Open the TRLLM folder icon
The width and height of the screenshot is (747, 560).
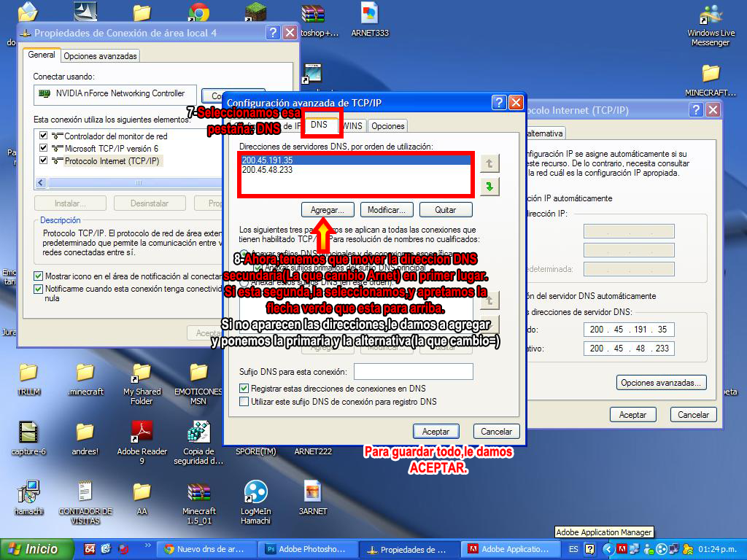(28, 379)
